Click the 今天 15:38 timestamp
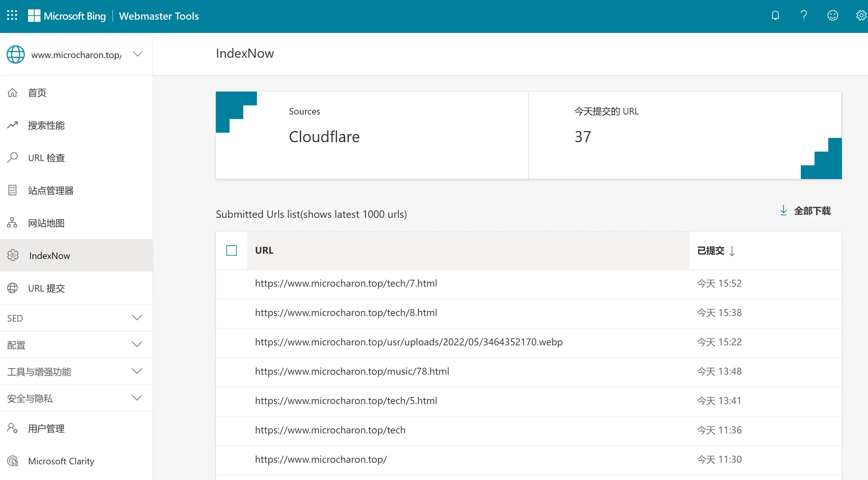Image resolution: width=868 pixels, height=480 pixels. 719,312
